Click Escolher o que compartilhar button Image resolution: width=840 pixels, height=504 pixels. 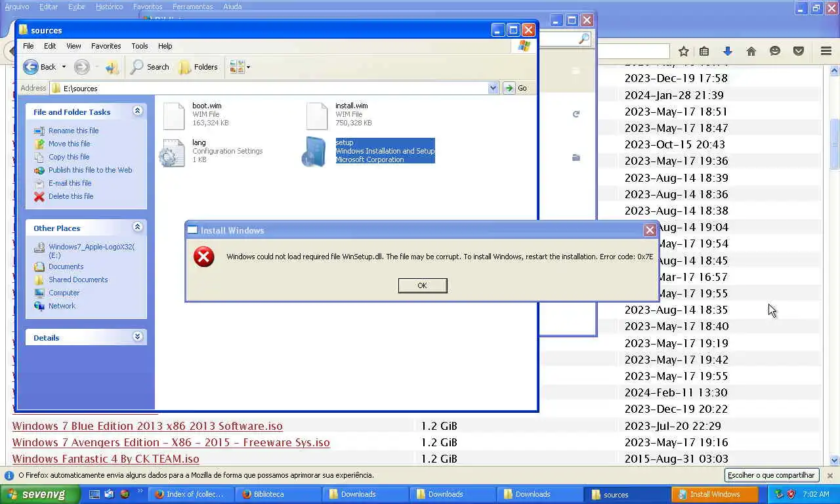click(x=772, y=475)
